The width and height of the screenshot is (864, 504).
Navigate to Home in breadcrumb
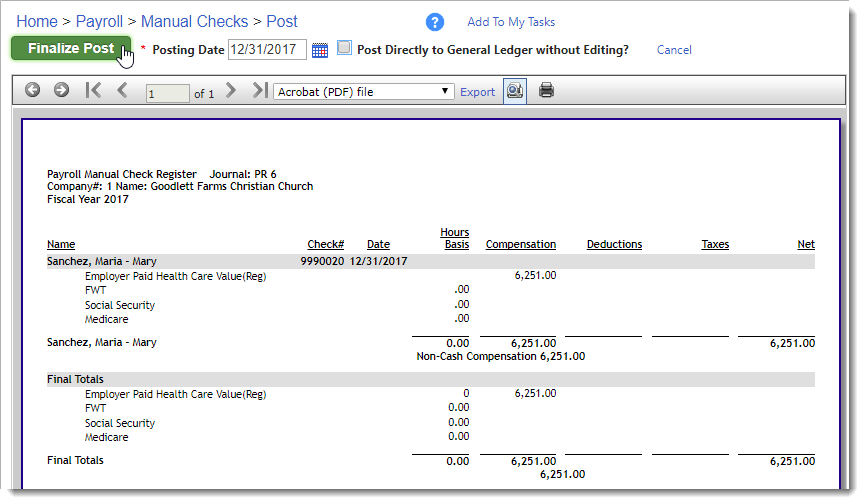[37, 21]
